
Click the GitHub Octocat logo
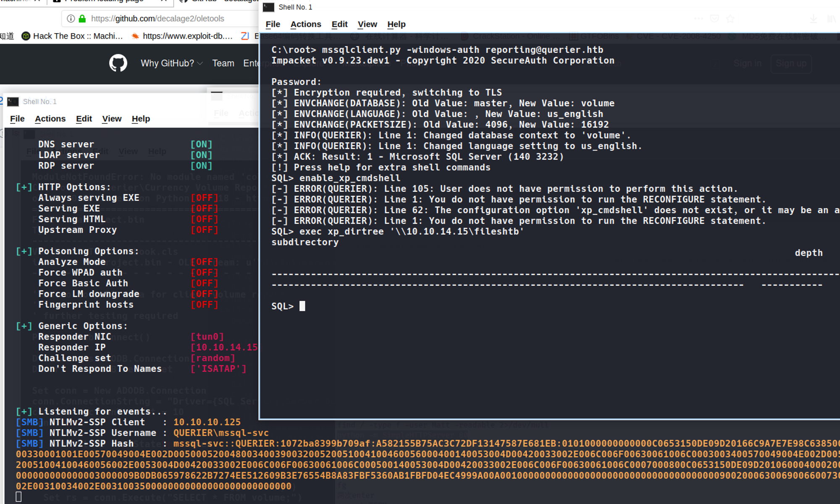[x=118, y=63]
